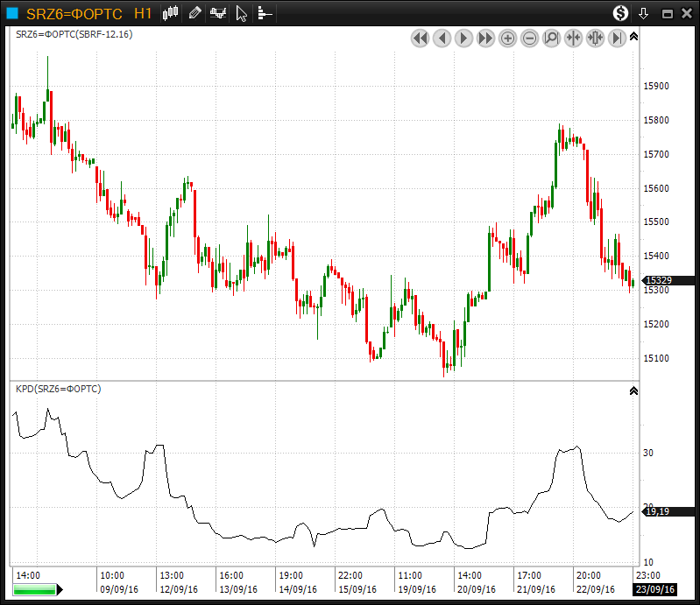Open the candlestick chart type selector
This screenshot has height=605, width=700.
click(x=171, y=13)
